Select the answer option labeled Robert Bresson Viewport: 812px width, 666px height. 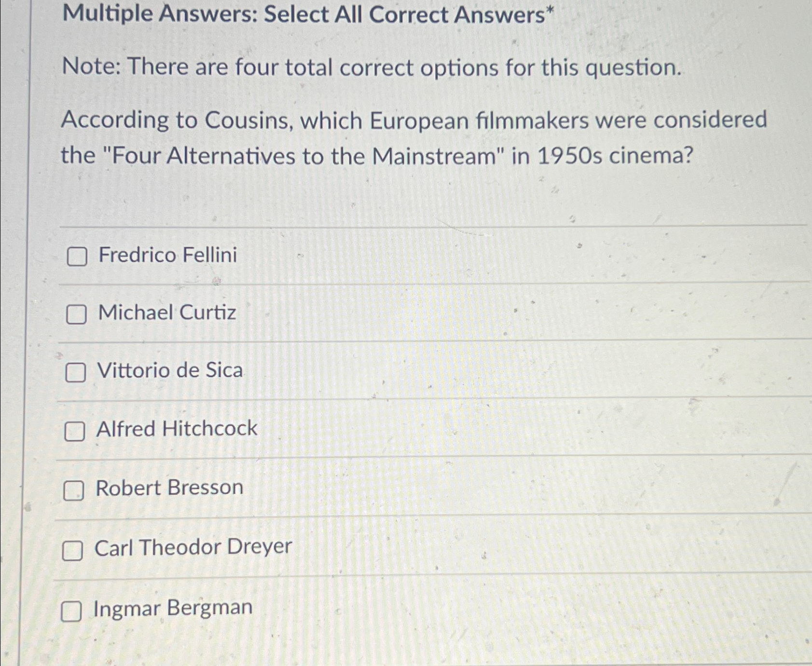tap(169, 488)
